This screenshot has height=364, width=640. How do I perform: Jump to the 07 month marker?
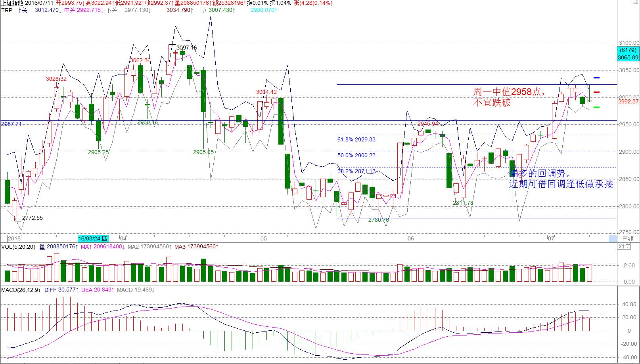click(x=551, y=238)
